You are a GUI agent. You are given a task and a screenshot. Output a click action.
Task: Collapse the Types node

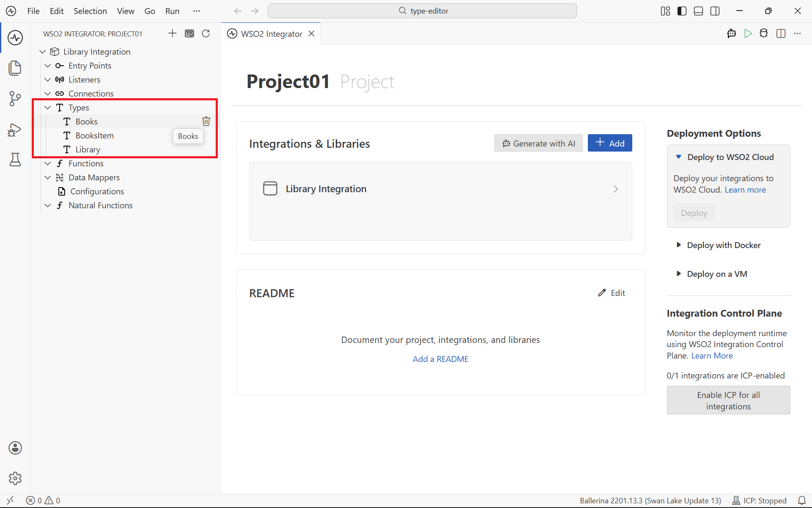coord(48,108)
